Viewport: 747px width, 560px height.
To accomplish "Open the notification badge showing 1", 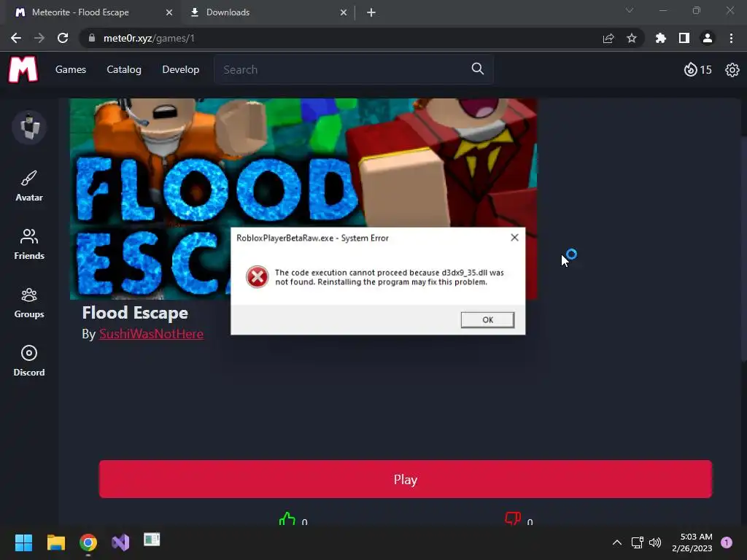I will click(x=727, y=542).
